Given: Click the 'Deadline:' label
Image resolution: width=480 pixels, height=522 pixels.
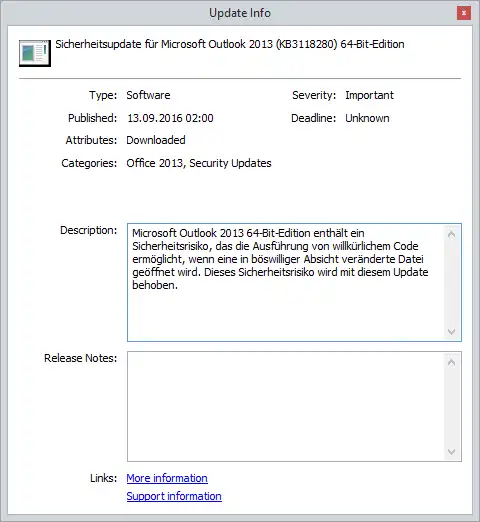Looking at the screenshot, I should click(314, 118).
